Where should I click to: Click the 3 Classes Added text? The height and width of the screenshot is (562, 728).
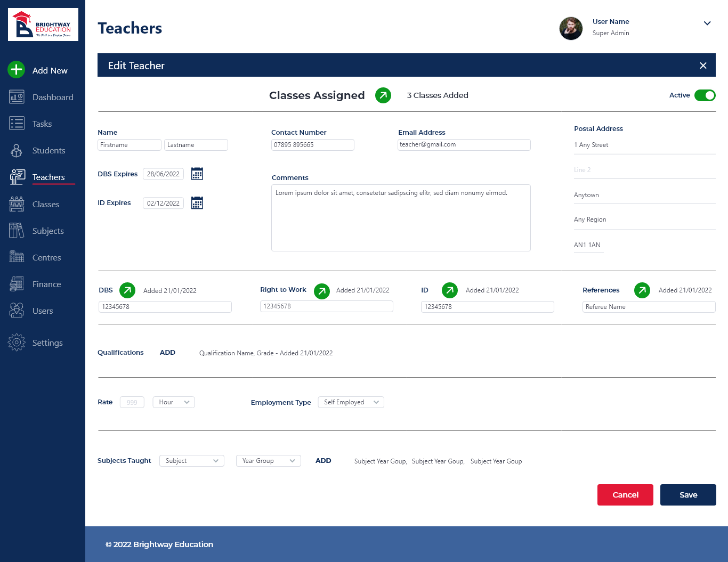tap(438, 95)
